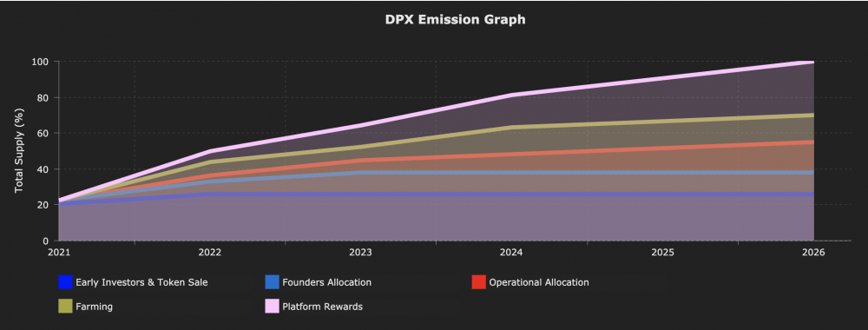
Task: Click the 2025 x-axis label
Action: tap(662, 253)
